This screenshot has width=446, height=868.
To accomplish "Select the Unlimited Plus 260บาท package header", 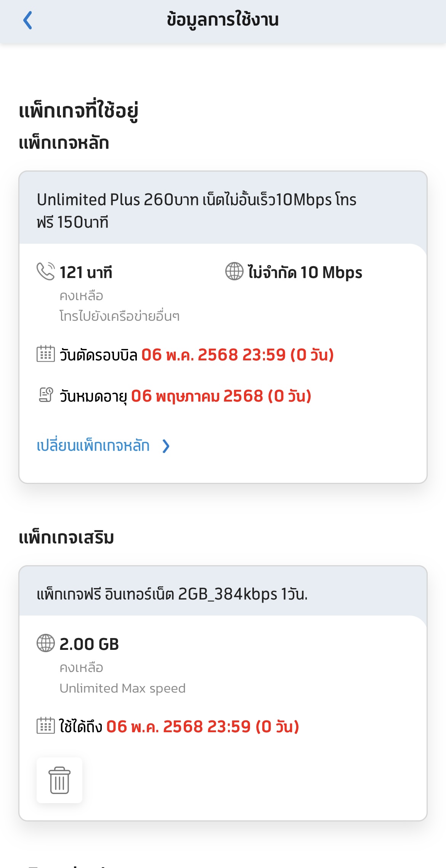I will coord(223,208).
